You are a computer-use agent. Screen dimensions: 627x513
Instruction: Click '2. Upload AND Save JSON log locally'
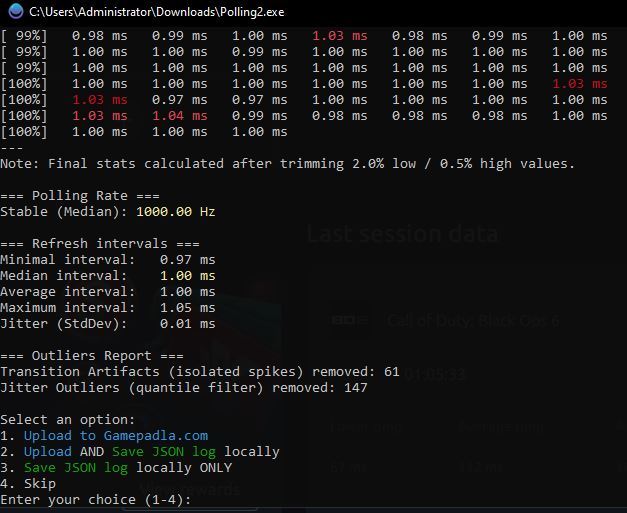[140, 451]
